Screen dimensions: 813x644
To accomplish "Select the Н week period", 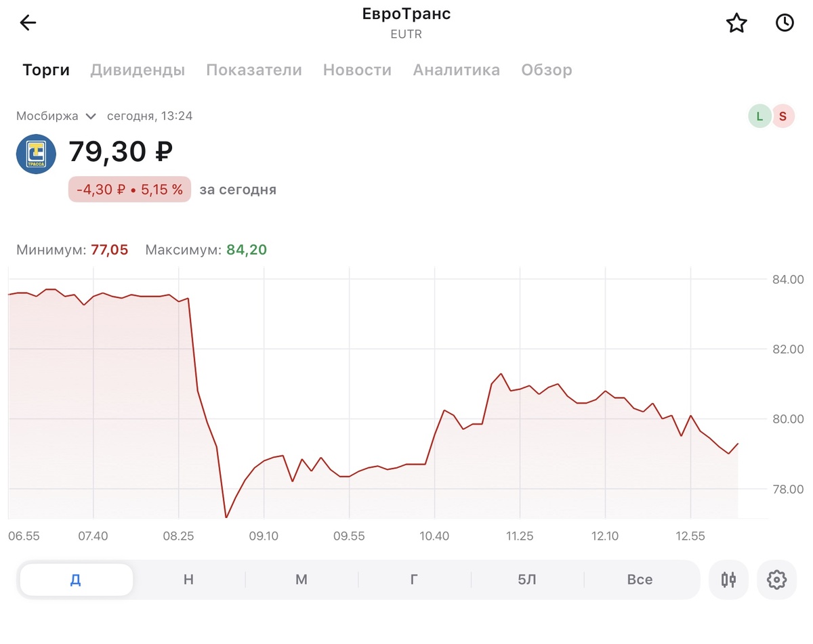I will click(x=188, y=580).
